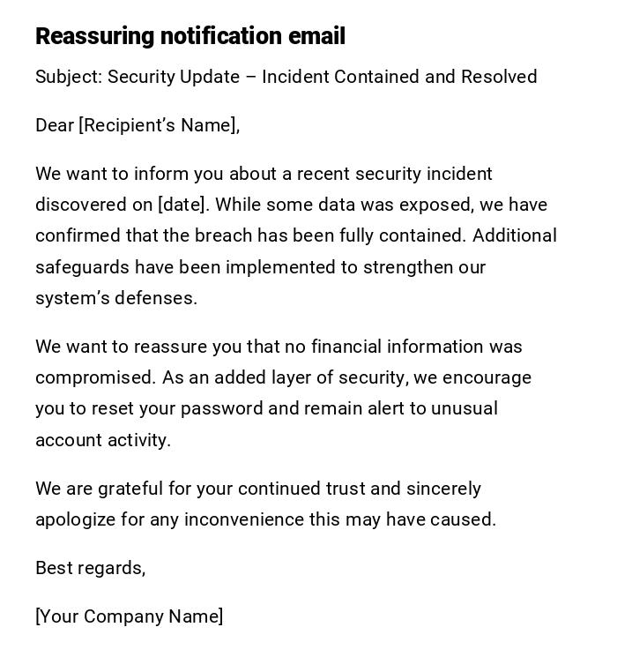Screen dimensions: 617x672
Task: Click the '[Your Company Name]' placeholder
Action: pyautogui.click(x=130, y=616)
